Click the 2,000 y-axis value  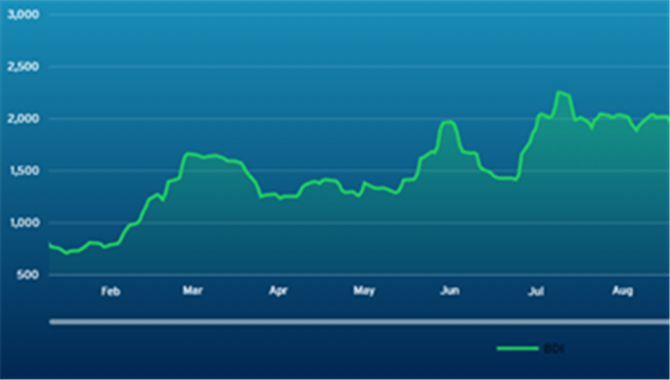[24, 118]
